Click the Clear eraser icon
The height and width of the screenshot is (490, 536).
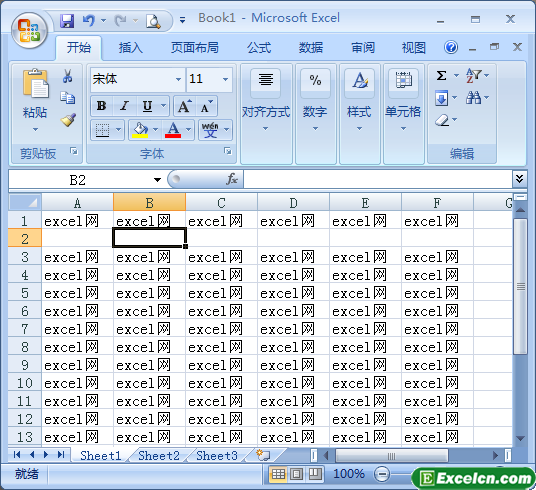442,120
